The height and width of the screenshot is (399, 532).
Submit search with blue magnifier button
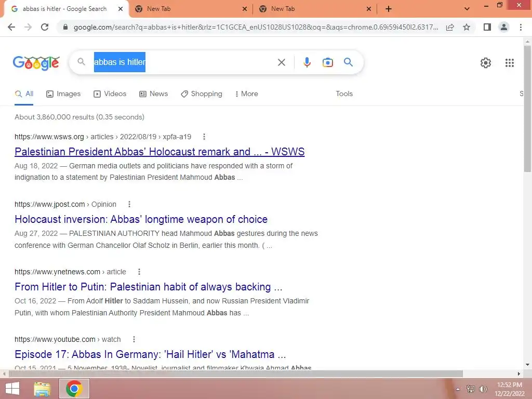point(348,62)
